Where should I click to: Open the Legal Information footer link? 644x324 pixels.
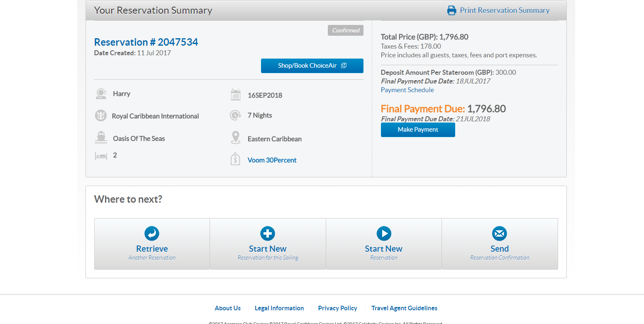point(279,308)
